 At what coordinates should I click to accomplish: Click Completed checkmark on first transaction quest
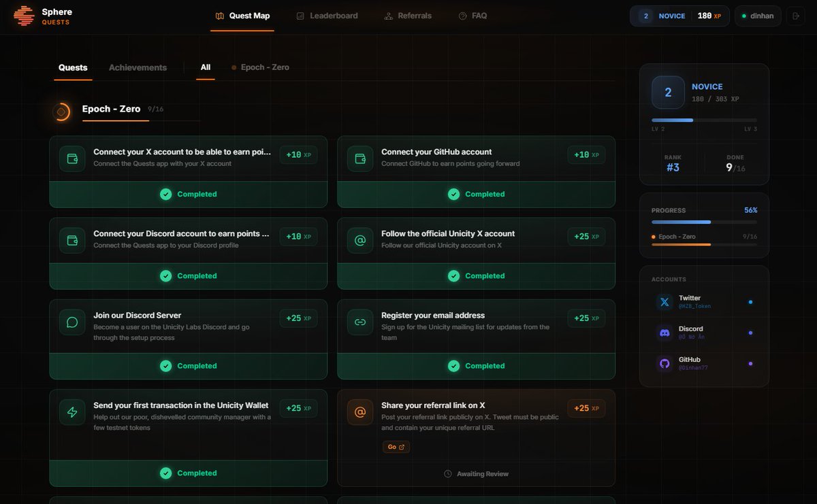pos(165,473)
